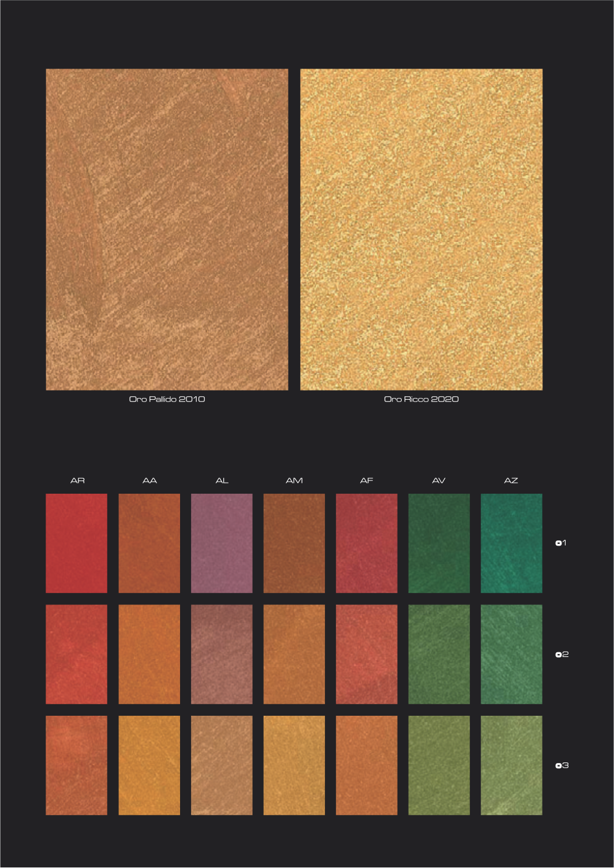The width and height of the screenshot is (614, 868).
Task: Choose the tan AL swatch in row 03
Action: [x=222, y=765]
